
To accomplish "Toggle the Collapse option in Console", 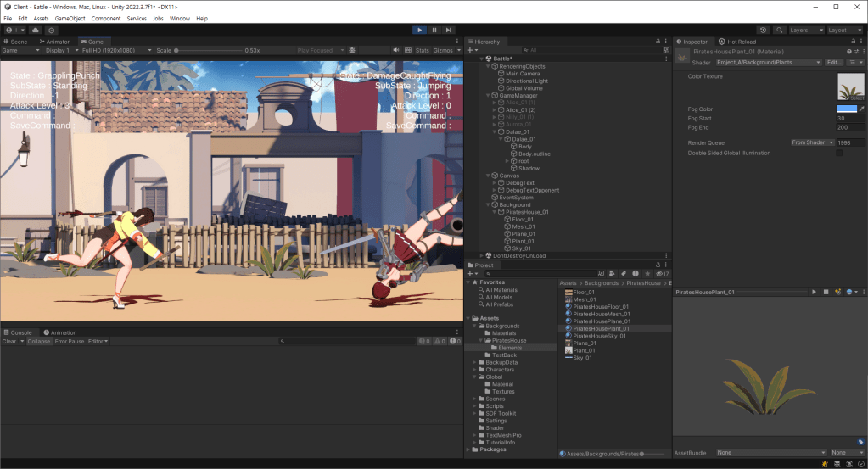I will click(x=38, y=341).
